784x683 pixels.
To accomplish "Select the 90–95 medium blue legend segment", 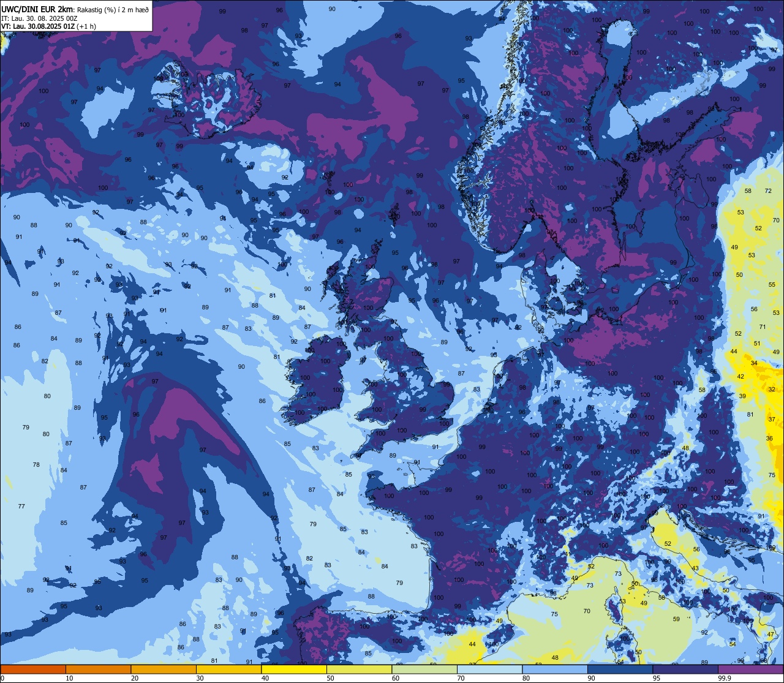I will click(x=620, y=670).
